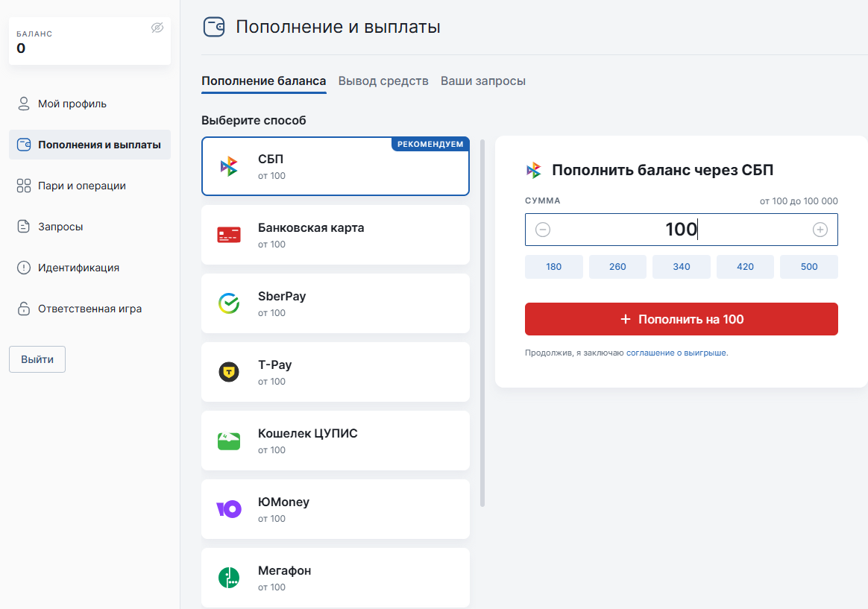
Task: Open Мой профиль in sidebar
Action: (x=89, y=104)
